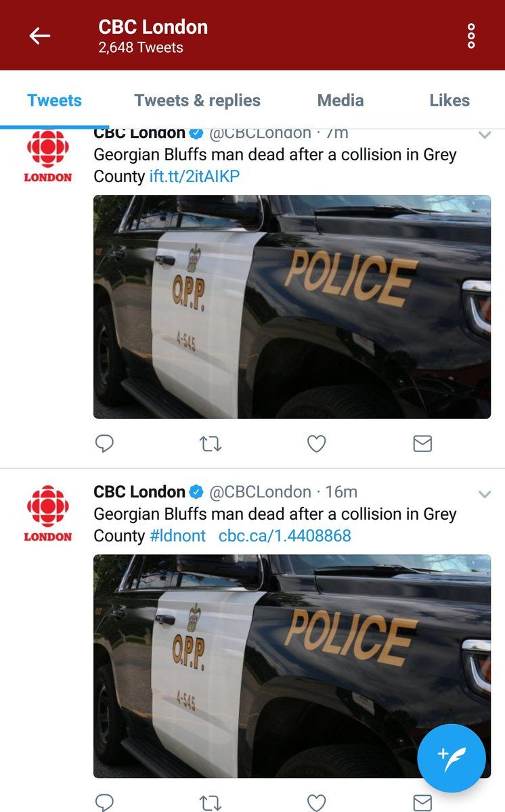The width and height of the screenshot is (505, 812).
Task: Reply to the 16m-old CBC London tweet
Action: 104,803
